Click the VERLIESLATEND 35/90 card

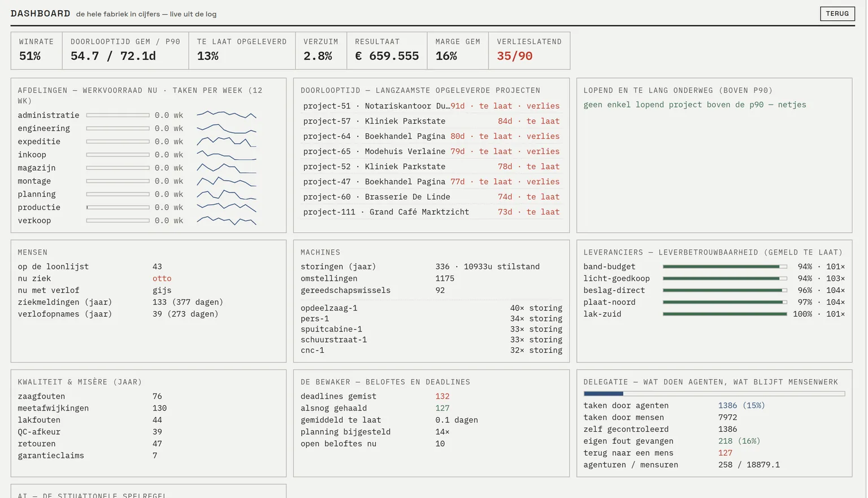pos(530,50)
